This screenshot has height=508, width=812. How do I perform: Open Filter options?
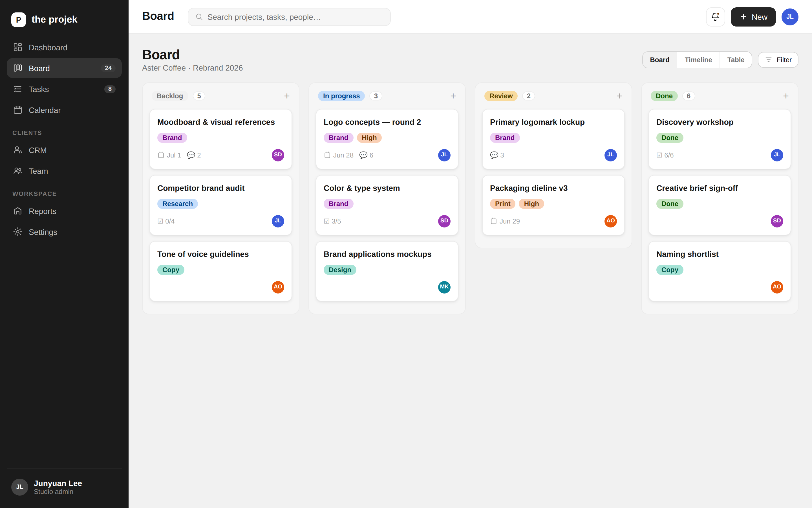(x=778, y=60)
